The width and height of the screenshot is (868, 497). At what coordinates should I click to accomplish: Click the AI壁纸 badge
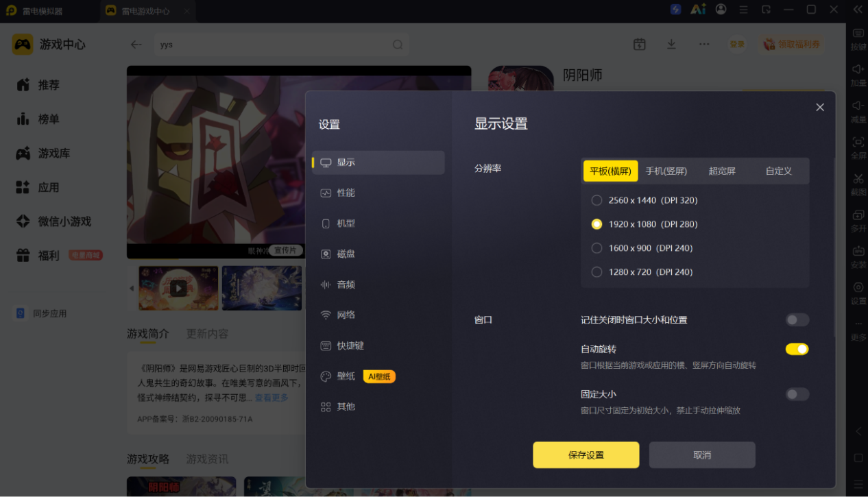pos(379,376)
